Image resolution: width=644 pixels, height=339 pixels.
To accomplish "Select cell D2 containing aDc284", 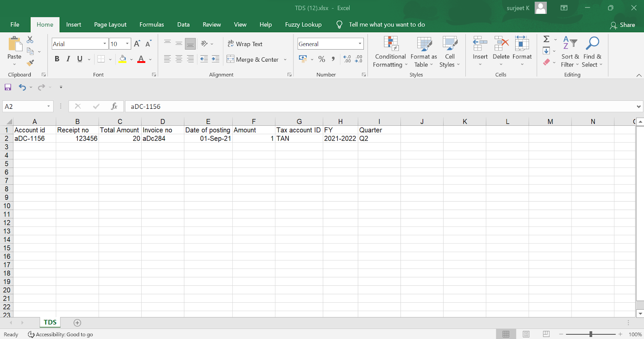I will 162,139.
